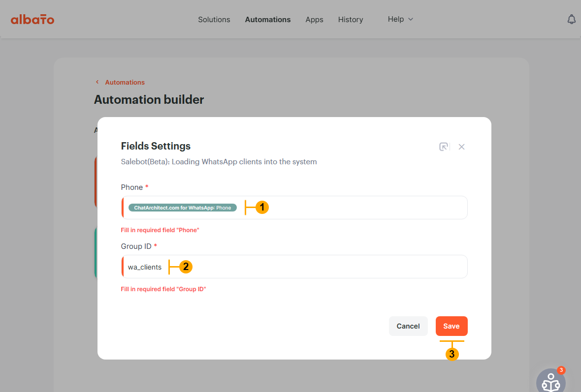This screenshot has height=392, width=581.
Task: Focus the Phone input field
Action: [x=294, y=208]
